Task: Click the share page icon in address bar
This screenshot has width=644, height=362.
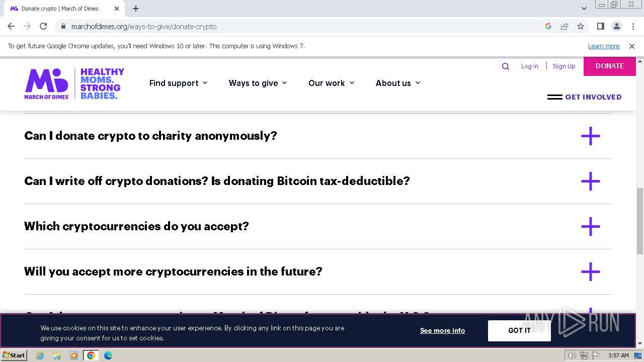Action: 565,26
